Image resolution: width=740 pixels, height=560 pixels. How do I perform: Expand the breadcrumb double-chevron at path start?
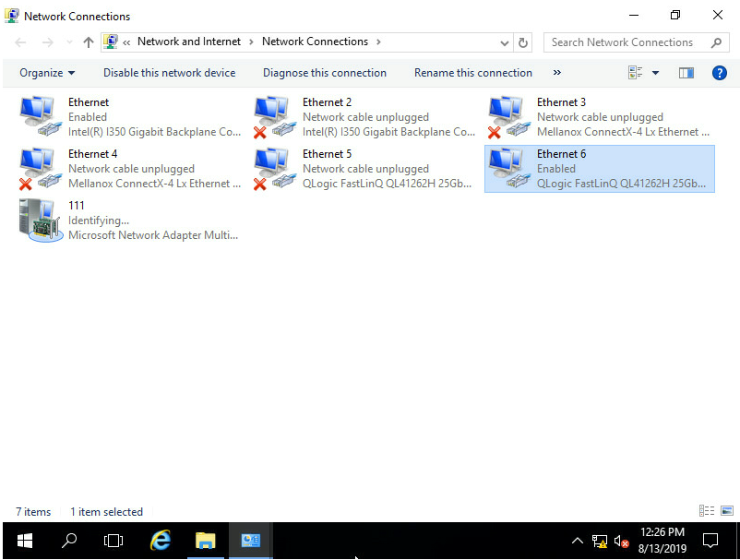pos(126,42)
